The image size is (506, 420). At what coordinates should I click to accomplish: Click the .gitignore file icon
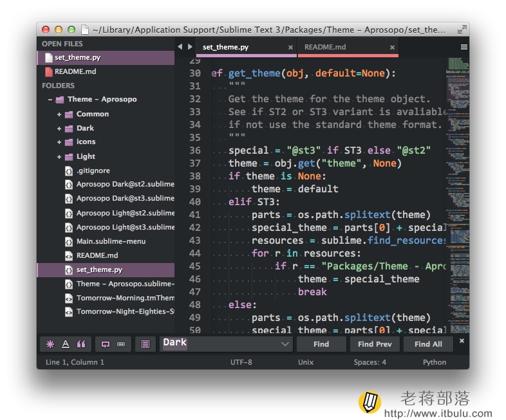pos(69,171)
